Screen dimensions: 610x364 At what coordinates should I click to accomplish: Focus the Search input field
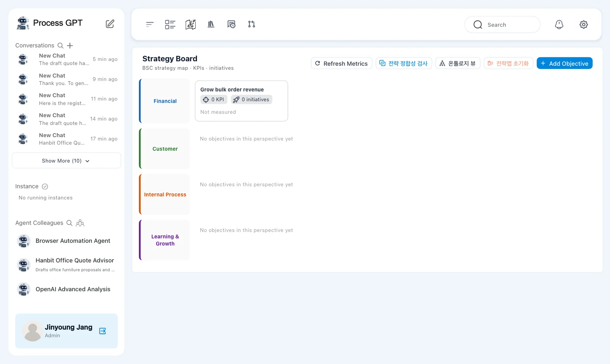click(502, 25)
